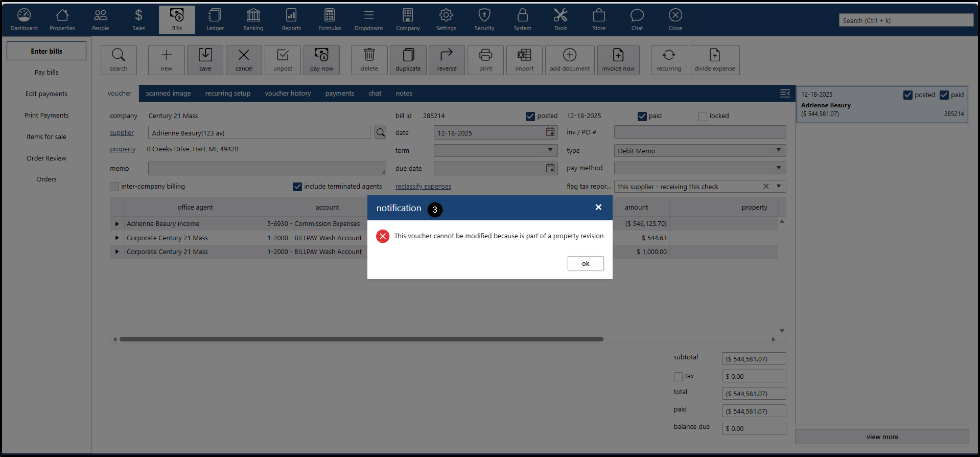Click the supplier lookup magnifier icon
The height and width of the screenshot is (457, 980).
pyautogui.click(x=381, y=133)
